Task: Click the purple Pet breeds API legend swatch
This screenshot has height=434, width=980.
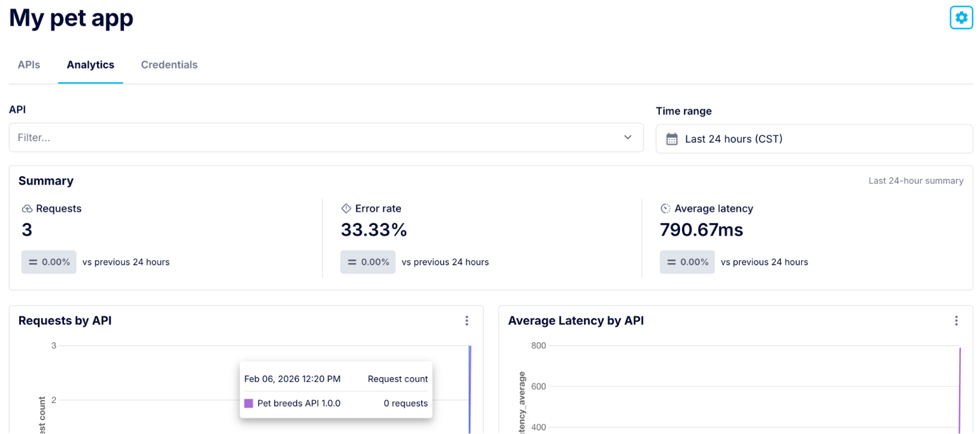Action: pyautogui.click(x=248, y=403)
